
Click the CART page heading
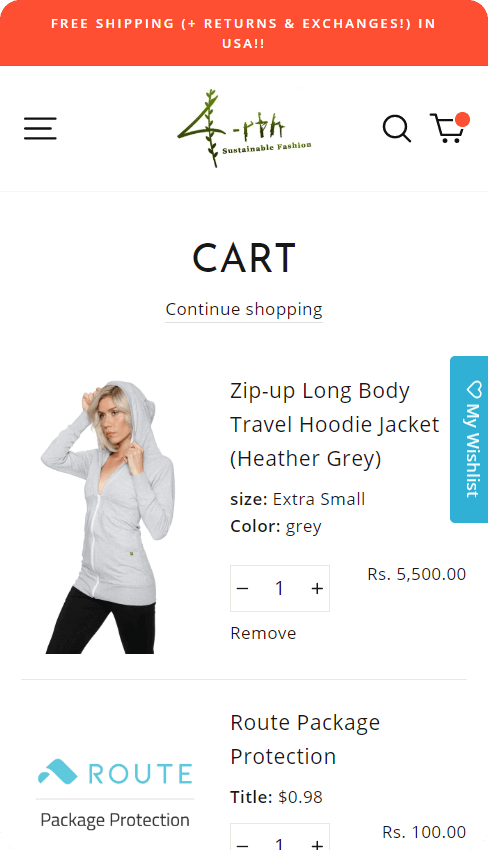(x=244, y=258)
